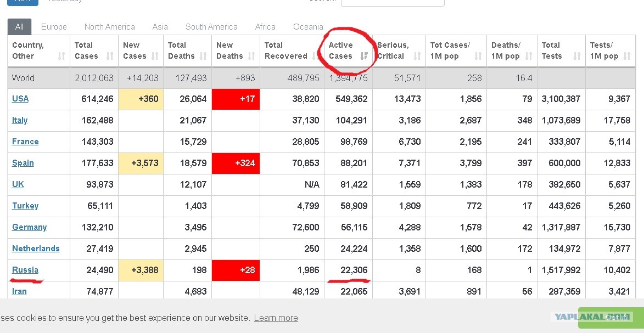Click USA new deaths cell +17

click(236, 99)
